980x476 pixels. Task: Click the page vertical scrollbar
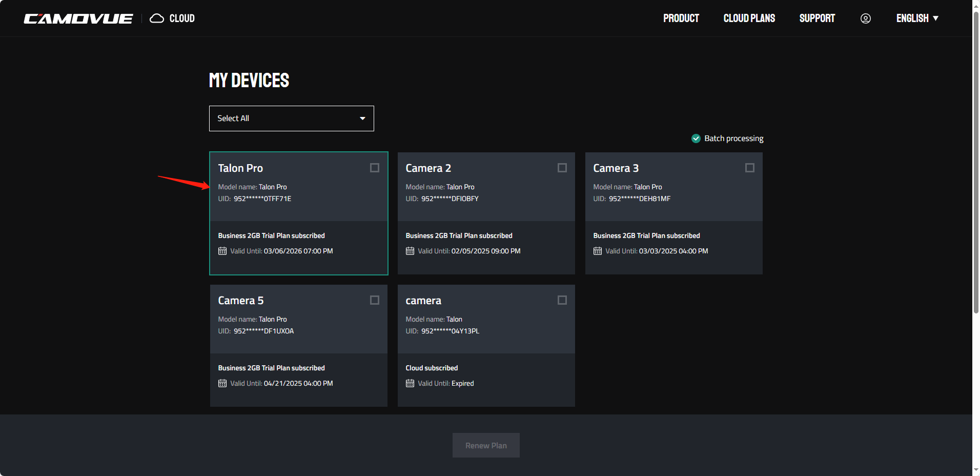[976, 162]
